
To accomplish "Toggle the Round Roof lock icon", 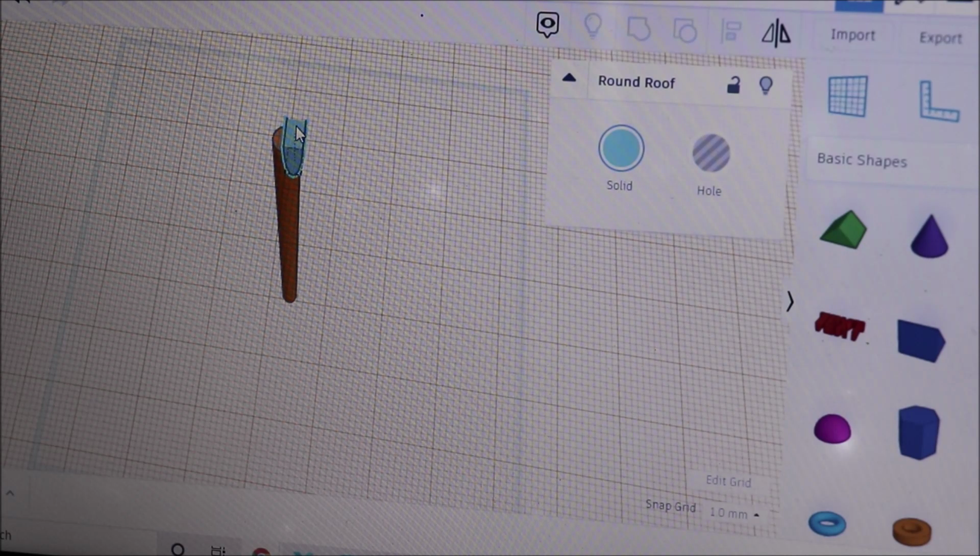I will click(733, 85).
